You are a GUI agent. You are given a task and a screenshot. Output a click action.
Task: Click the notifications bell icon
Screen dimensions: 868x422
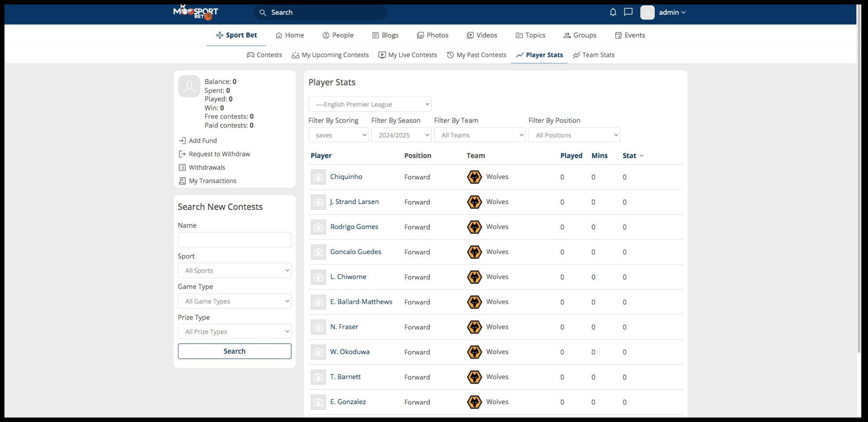[x=613, y=12]
